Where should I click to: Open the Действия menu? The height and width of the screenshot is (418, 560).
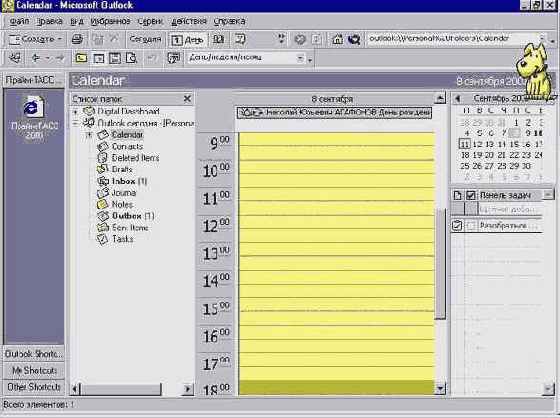(189, 21)
